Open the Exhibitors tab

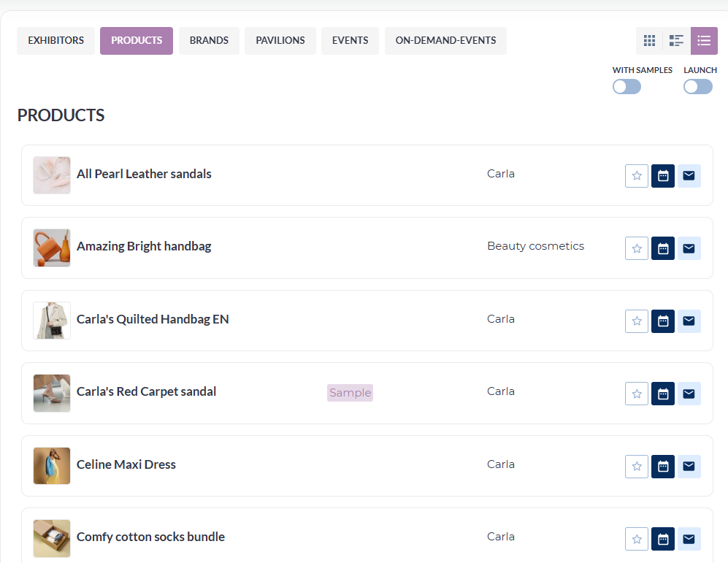coord(55,41)
